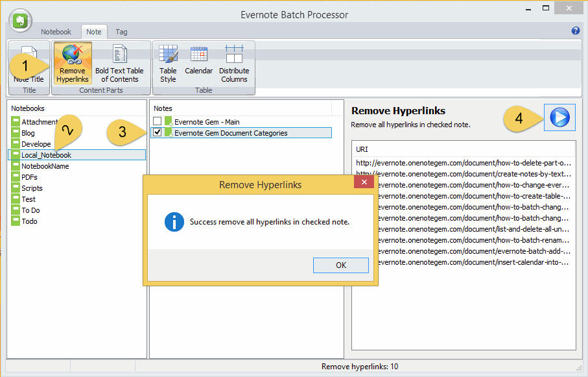Select URI list-and-delete-all-un... row
588x377 pixels.
tap(475, 229)
